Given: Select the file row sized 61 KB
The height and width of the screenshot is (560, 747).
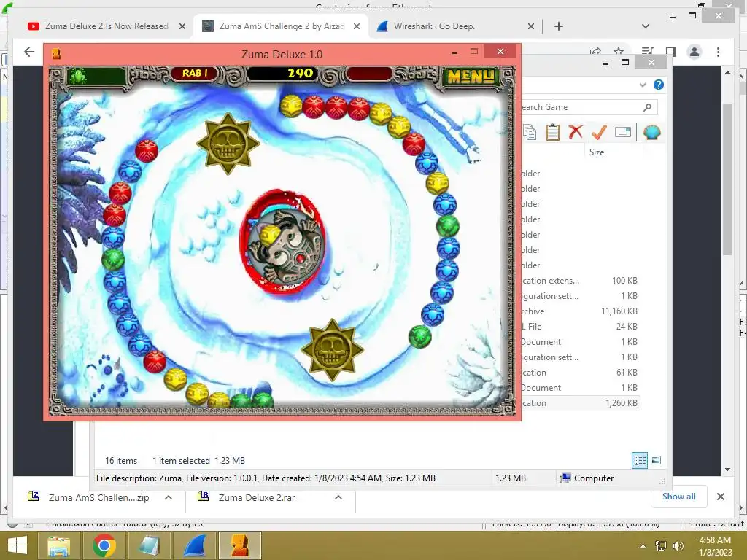Looking at the screenshot, I should tap(579, 373).
